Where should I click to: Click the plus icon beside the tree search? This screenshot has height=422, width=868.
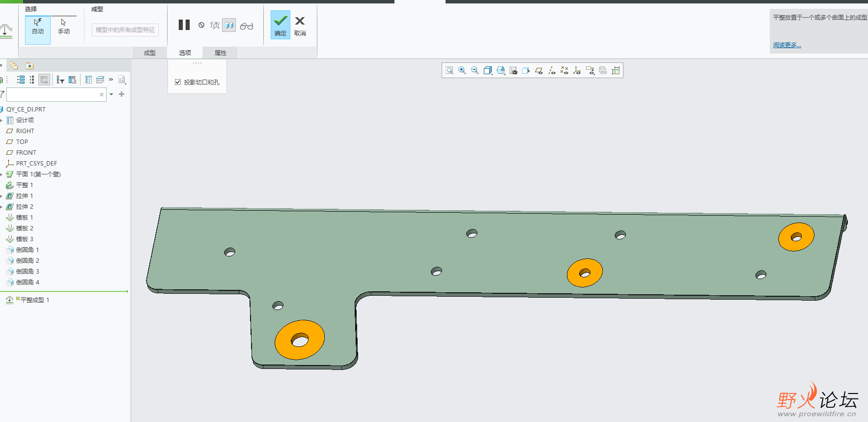(x=122, y=94)
